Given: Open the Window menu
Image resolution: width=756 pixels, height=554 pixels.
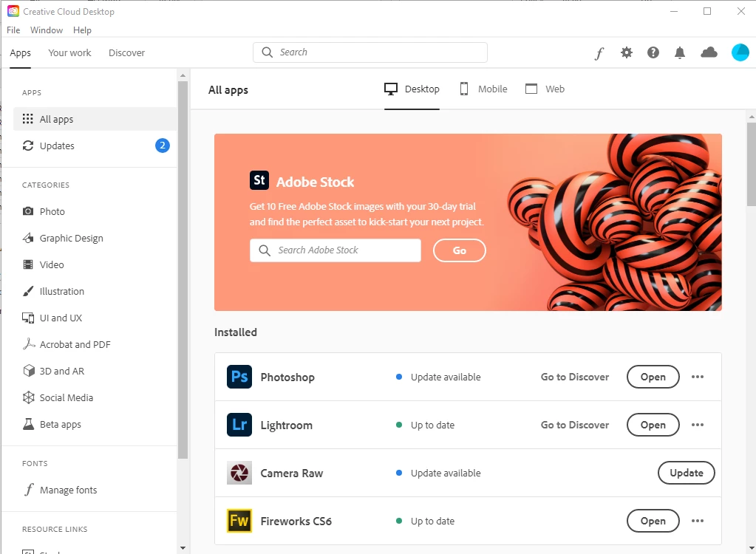Looking at the screenshot, I should [x=47, y=30].
